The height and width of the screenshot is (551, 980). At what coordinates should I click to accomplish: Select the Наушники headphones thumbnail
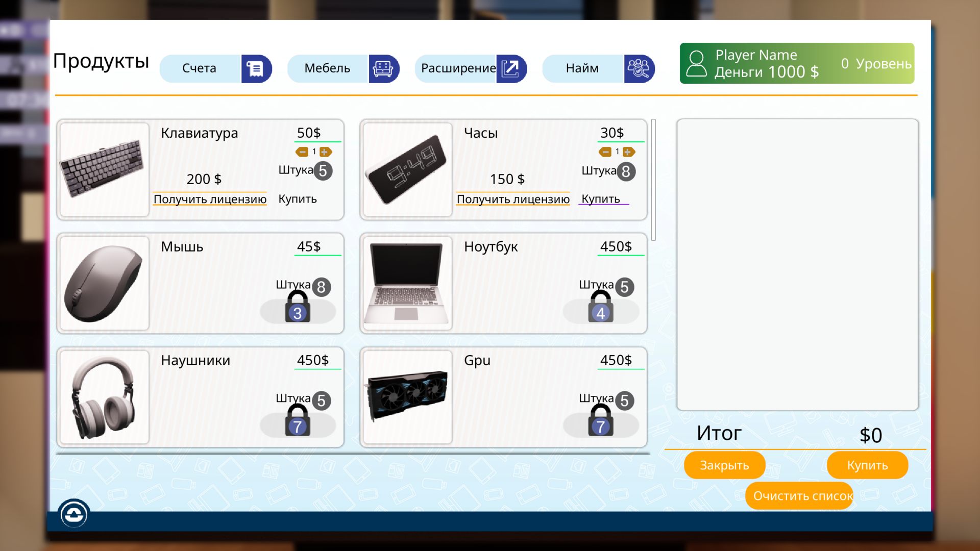105,397
